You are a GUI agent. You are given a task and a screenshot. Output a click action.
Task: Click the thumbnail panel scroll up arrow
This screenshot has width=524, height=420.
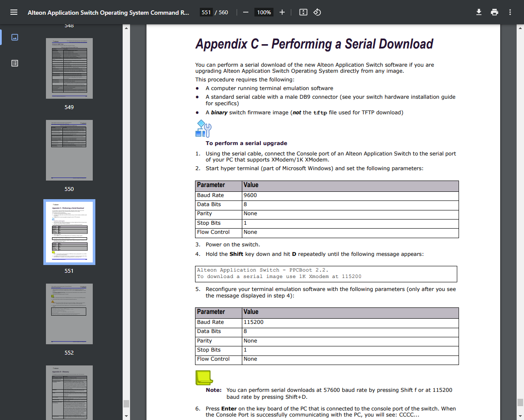[126, 29]
